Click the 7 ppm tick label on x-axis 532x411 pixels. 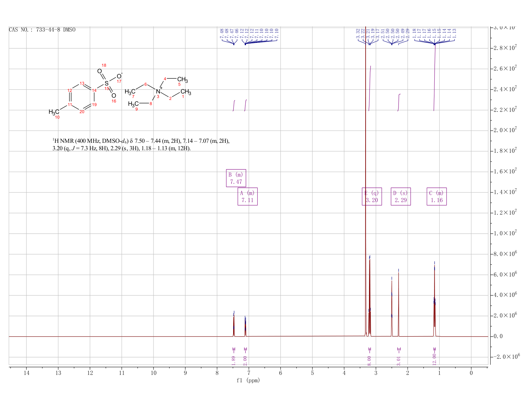[x=249, y=373]
